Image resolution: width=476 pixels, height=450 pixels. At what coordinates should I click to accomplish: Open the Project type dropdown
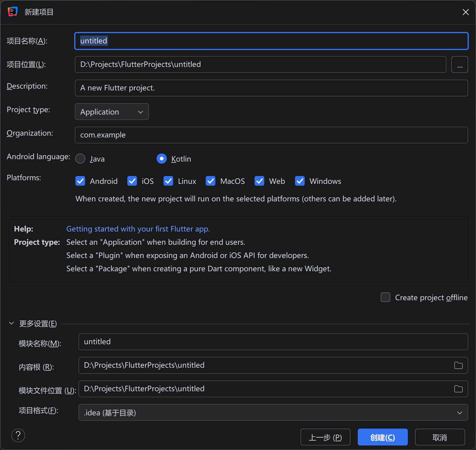(x=112, y=112)
